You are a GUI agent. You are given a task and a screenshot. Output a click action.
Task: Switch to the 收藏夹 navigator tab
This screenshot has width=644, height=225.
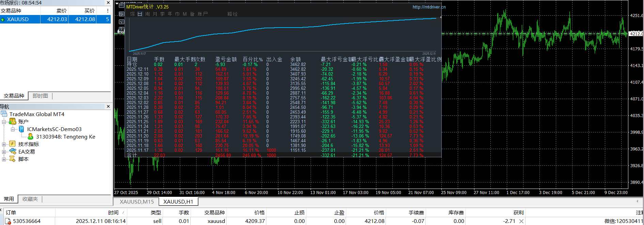(x=30, y=199)
